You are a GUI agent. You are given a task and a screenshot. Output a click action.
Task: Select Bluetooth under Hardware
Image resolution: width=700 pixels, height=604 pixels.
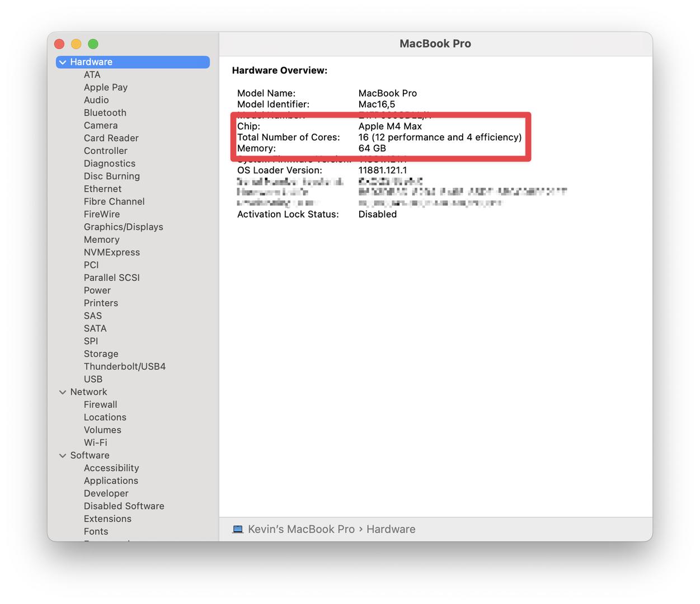click(105, 113)
